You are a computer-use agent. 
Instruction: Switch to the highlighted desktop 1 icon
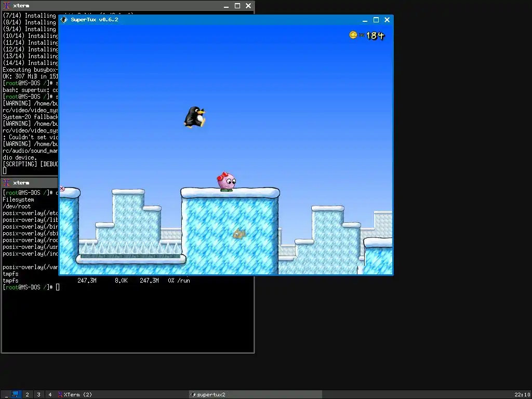coord(15,394)
